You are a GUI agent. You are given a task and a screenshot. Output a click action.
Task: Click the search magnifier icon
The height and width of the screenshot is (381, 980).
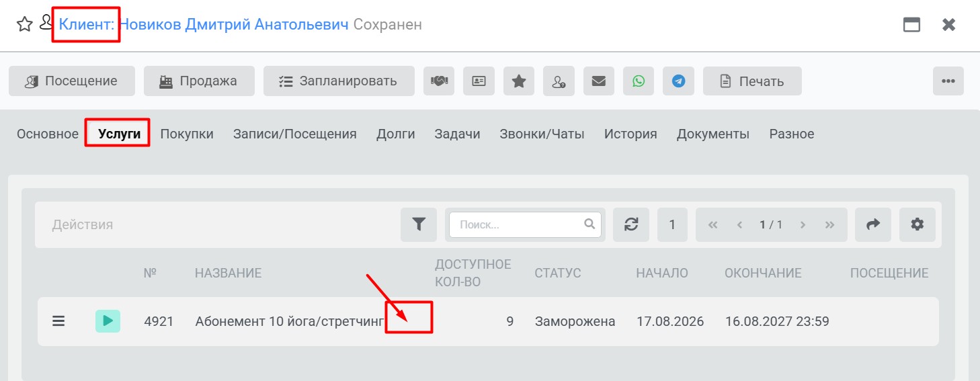click(x=589, y=224)
